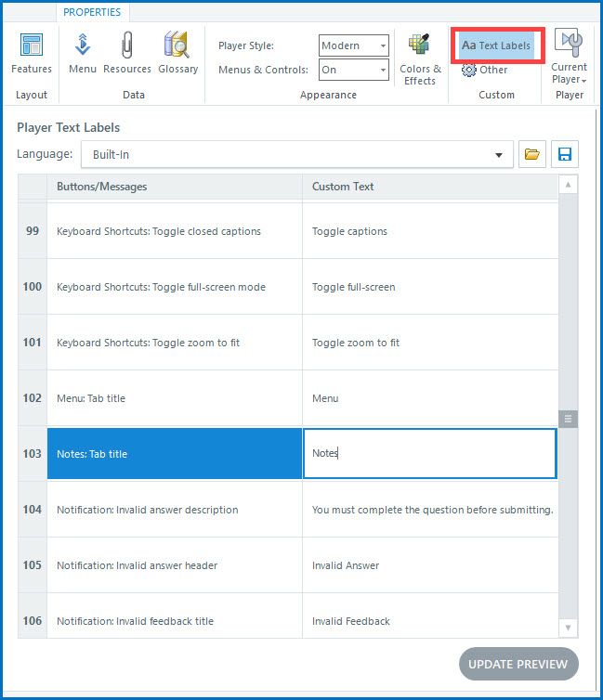Click the table scrollbar thumb
Viewport: 603px width, 700px height.
(x=569, y=419)
